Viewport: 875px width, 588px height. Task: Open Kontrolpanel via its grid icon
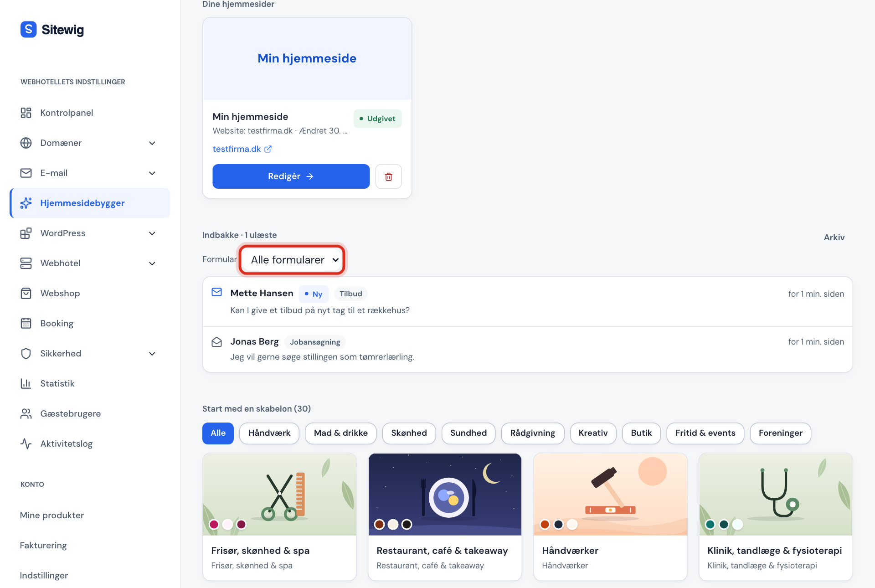tap(26, 113)
